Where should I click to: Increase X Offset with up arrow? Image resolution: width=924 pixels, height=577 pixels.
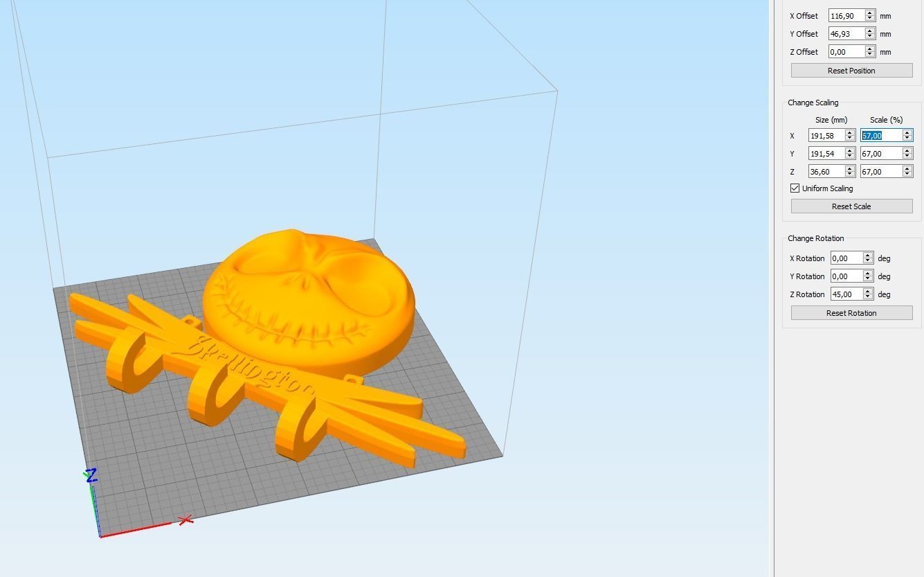pyautogui.click(x=870, y=12)
